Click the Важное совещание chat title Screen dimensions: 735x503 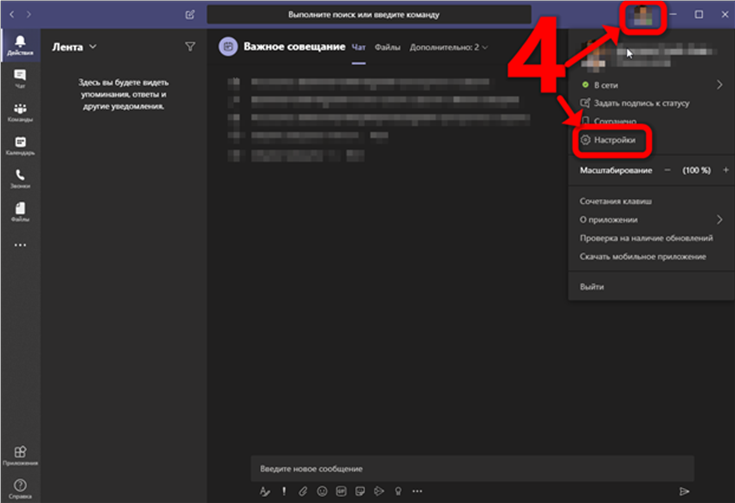click(294, 46)
